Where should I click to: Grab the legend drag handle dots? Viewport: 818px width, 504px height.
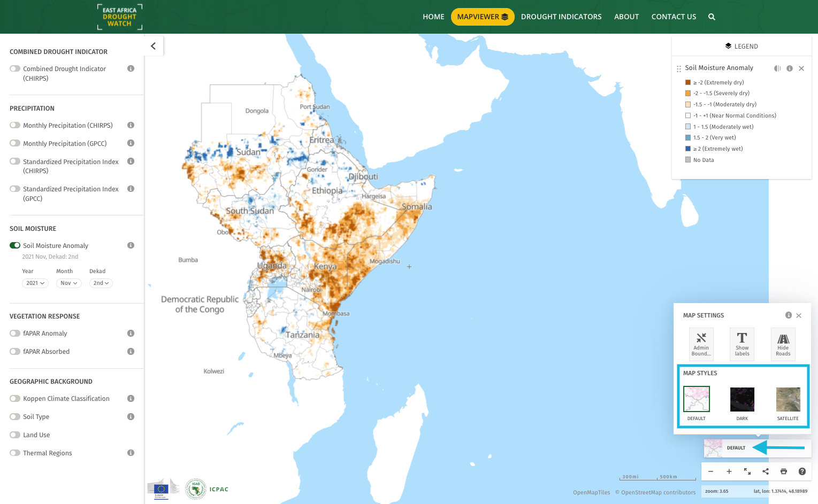(x=679, y=69)
